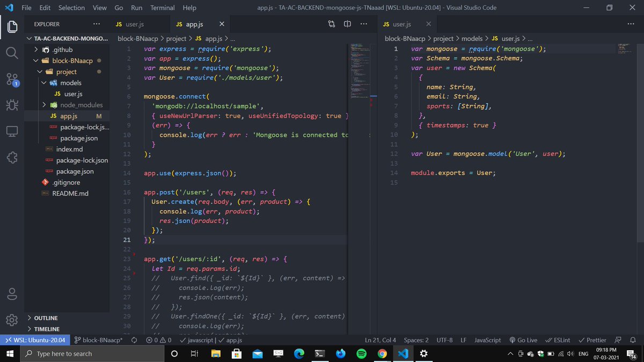
Task: Open More Actions for right editor group
Action: 631,24
